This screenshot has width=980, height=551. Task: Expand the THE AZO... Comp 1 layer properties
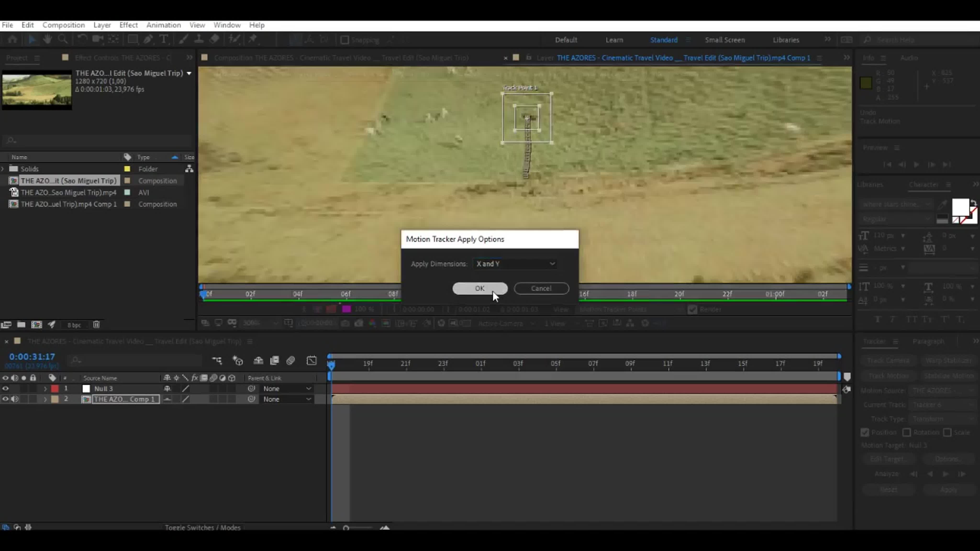coord(45,399)
